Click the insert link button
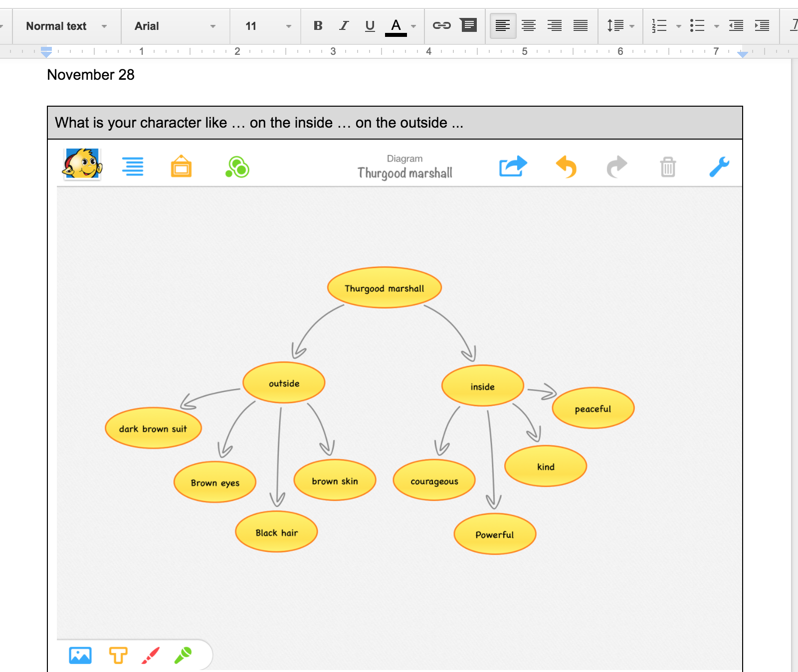The image size is (798, 672). 441,25
